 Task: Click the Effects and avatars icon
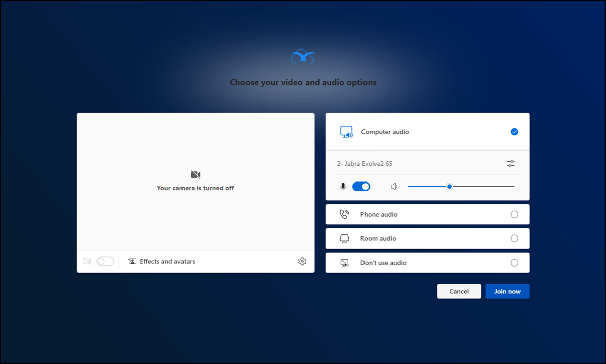[132, 261]
